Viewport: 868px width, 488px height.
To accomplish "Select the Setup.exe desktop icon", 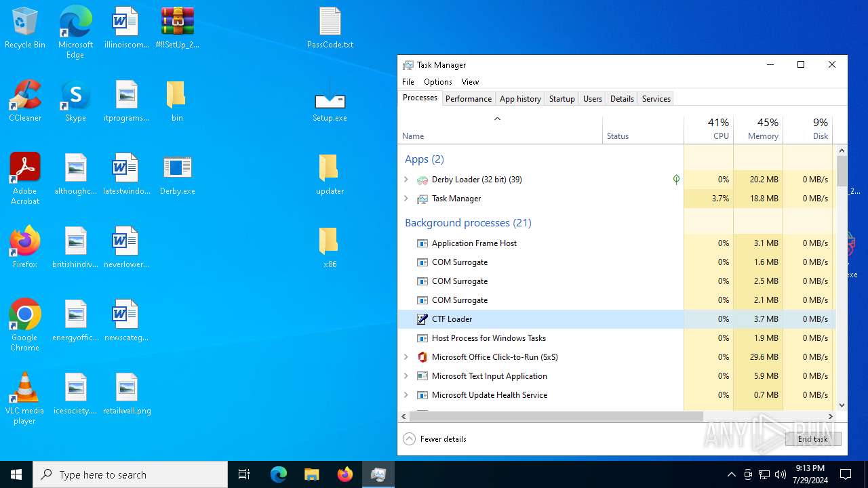I will pyautogui.click(x=330, y=102).
